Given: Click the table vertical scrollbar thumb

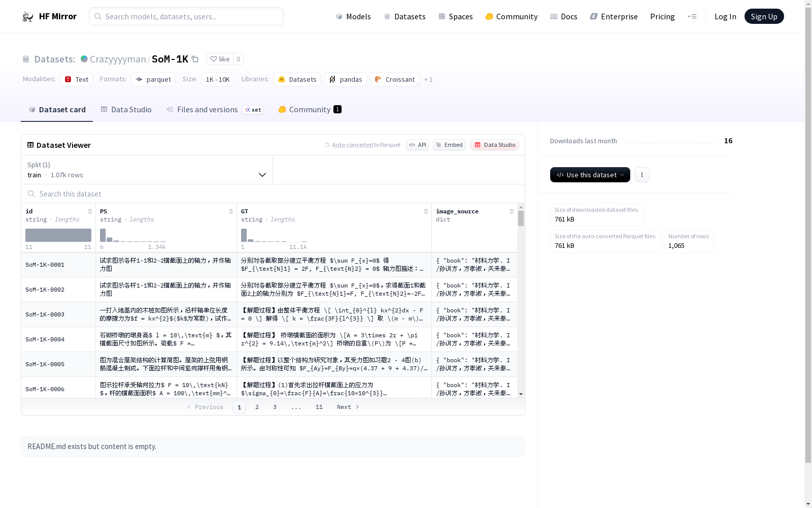Looking at the screenshot, I should point(521,218).
